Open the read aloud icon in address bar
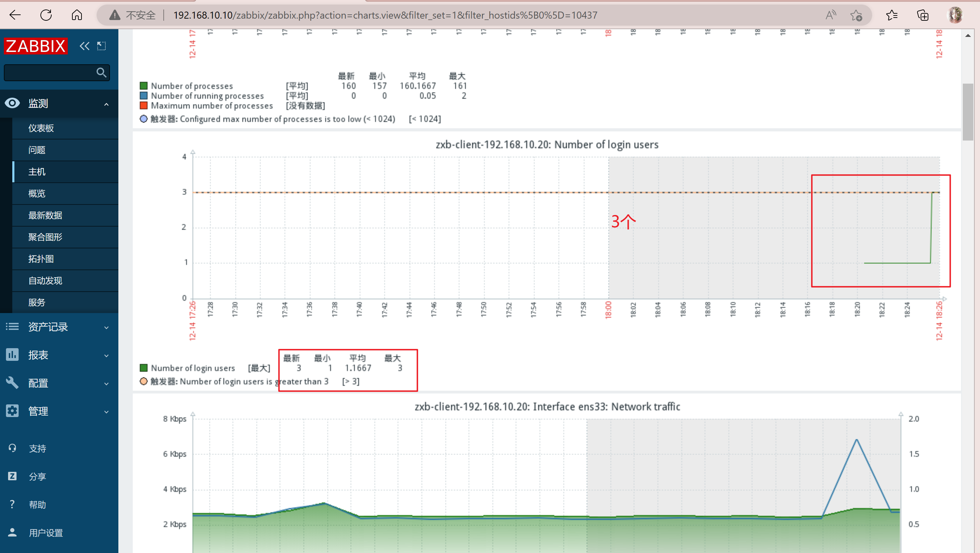The width and height of the screenshot is (980, 553). click(x=830, y=15)
